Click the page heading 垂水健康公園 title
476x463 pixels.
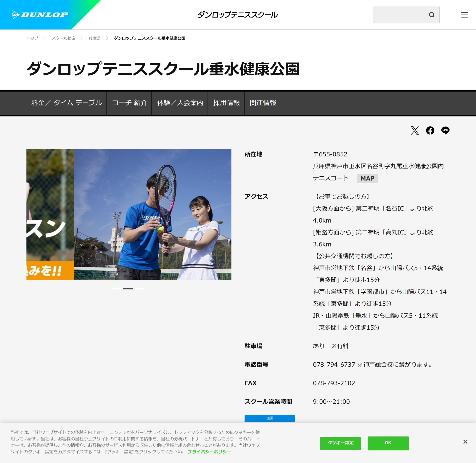click(x=163, y=69)
